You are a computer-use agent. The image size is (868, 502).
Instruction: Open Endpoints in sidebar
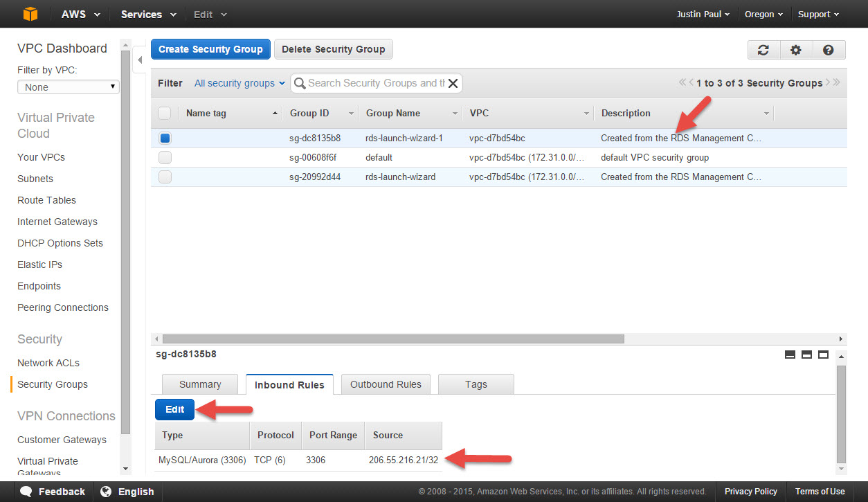coord(39,286)
